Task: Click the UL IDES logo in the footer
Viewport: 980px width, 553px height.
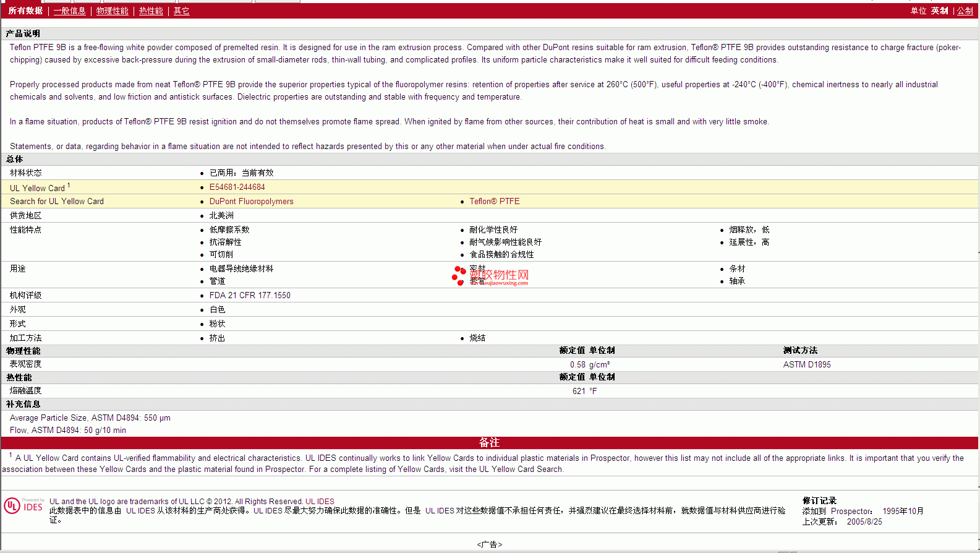Action: point(23,506)
